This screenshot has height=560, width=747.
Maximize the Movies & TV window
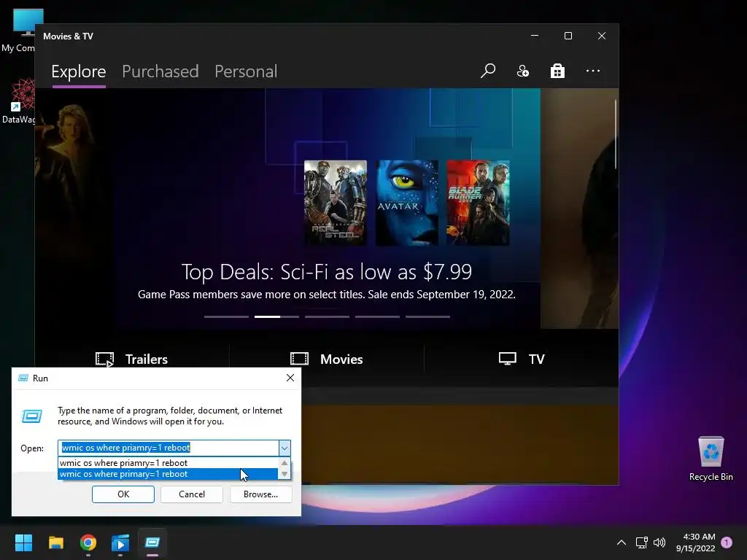click(x=568, y=36)
